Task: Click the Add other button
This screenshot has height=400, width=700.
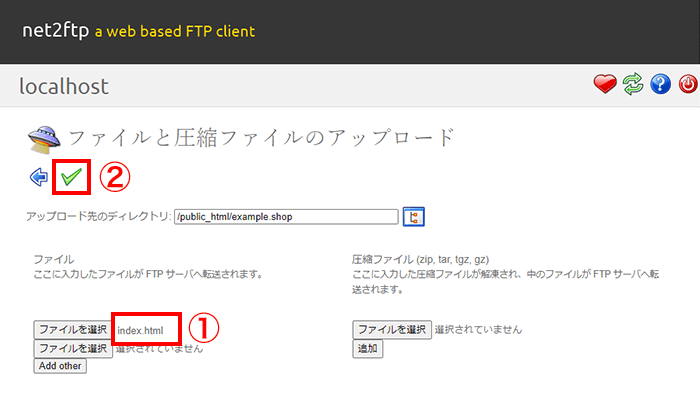Action: pyautogui.click(x=60, y=366)
